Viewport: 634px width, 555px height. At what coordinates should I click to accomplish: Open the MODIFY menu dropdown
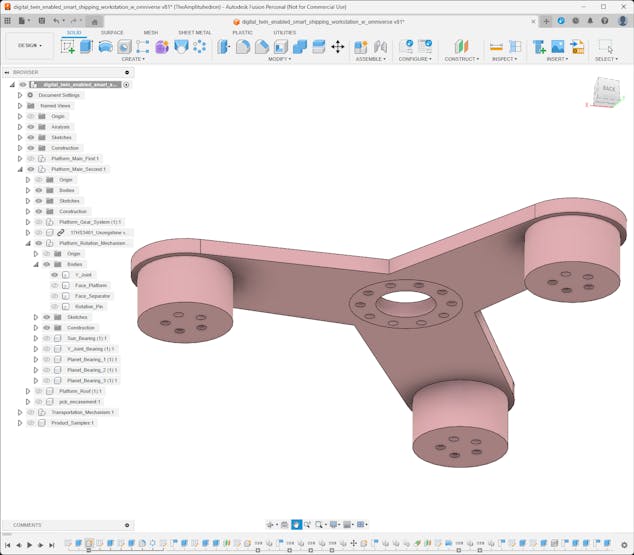click(280, 59)
